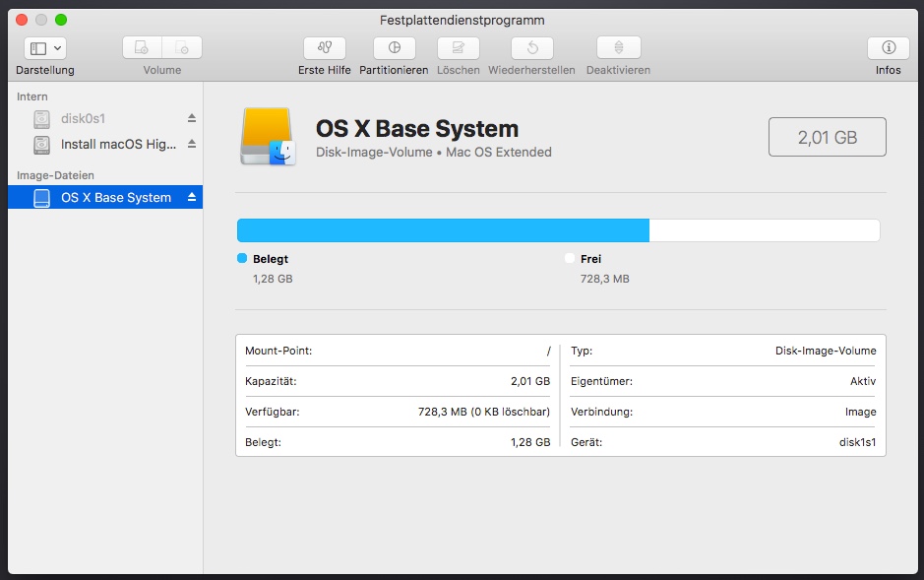Click the Löschen erase icon
924x580 pixels.
click(458, 47)
